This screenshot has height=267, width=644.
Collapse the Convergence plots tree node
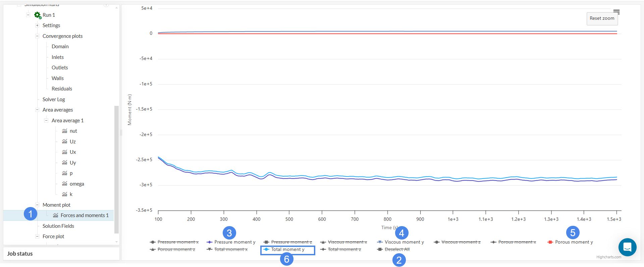pyautogui.click(x=37, y=36)
